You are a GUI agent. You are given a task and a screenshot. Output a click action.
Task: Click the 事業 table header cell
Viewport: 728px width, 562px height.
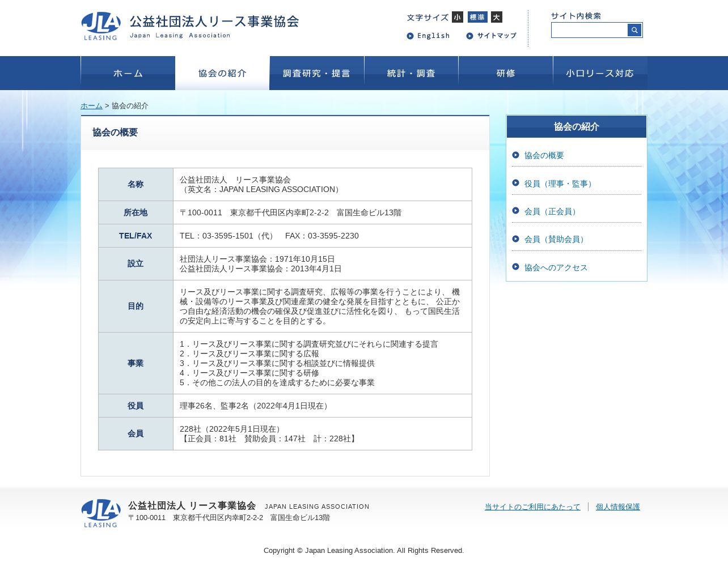coord(136,363)
